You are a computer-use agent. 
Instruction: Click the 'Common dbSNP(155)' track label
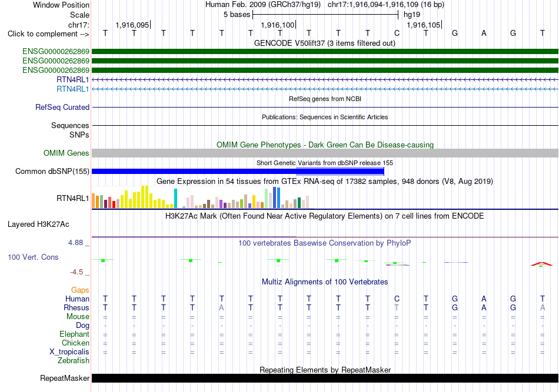[x=52, y=171]
